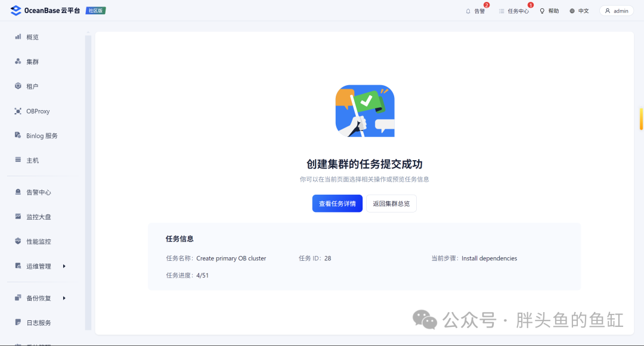644x346 pixels.
Task: Click the task ID value '28'
Action: 328,258
